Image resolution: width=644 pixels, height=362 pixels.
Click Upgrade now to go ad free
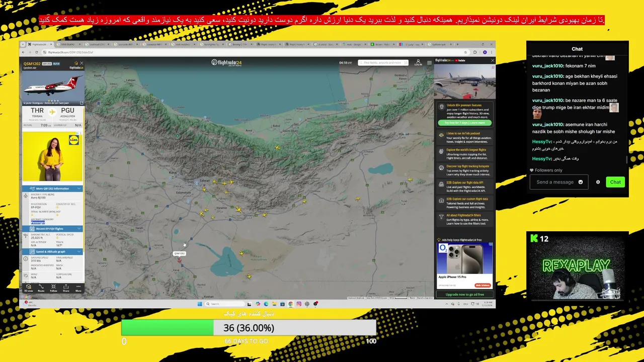point(464,295)
